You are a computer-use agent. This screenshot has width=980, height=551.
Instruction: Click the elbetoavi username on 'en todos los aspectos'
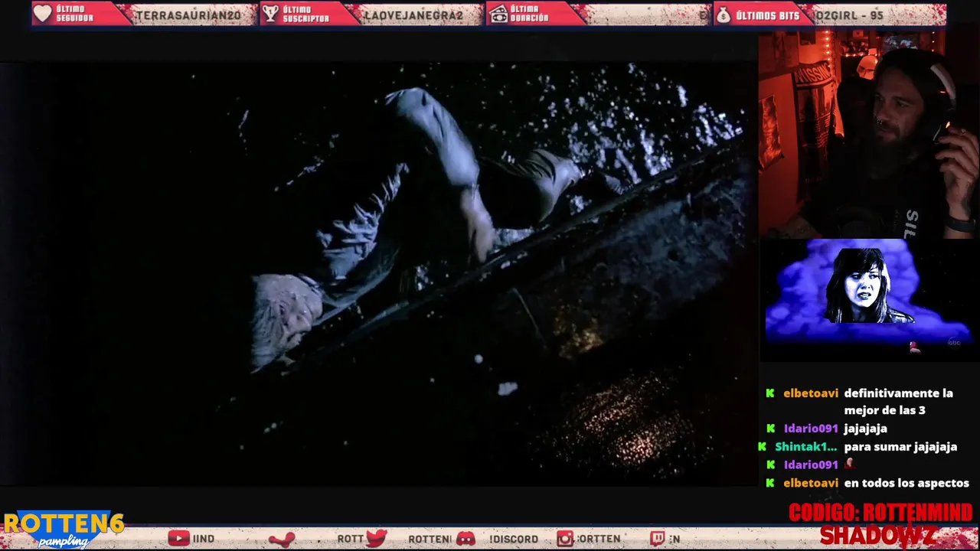[811, 483]
